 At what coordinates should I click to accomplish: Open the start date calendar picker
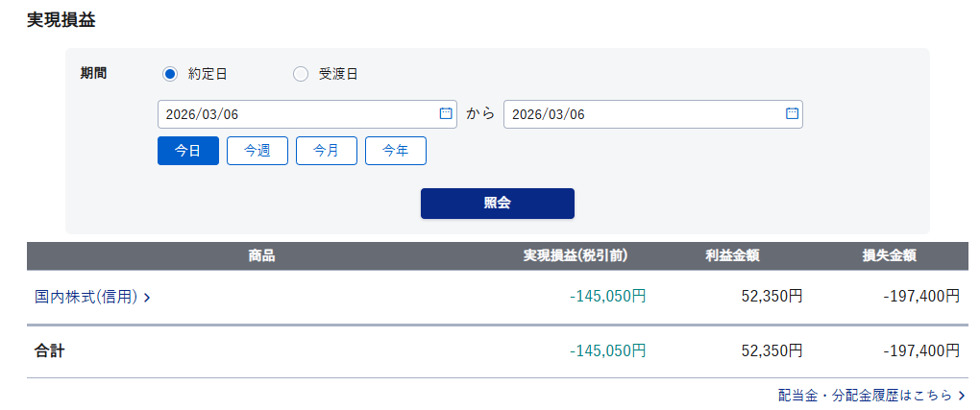click(446, 113)
